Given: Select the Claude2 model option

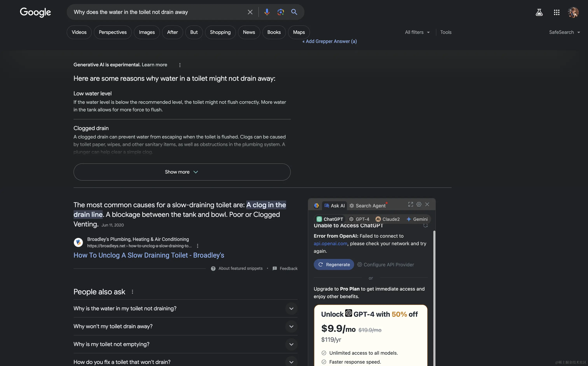Looking at the screenshot, I should click(x=387, y=219).
